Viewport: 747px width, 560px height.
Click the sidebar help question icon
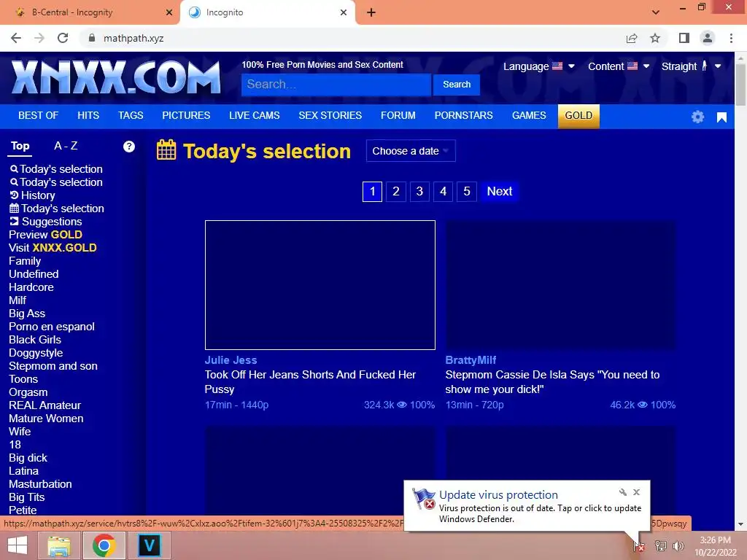pyautogui.click(x=128, y=147)
